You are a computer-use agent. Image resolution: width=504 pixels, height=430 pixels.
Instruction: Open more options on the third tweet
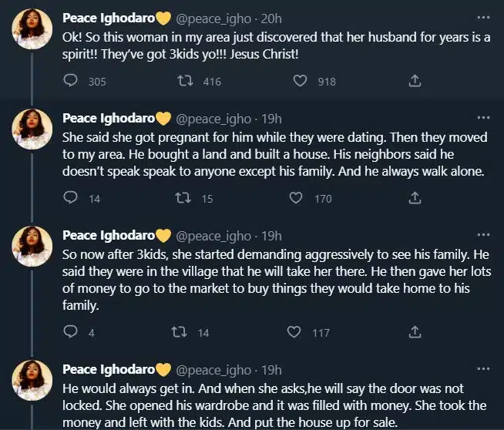coord(483,235)
